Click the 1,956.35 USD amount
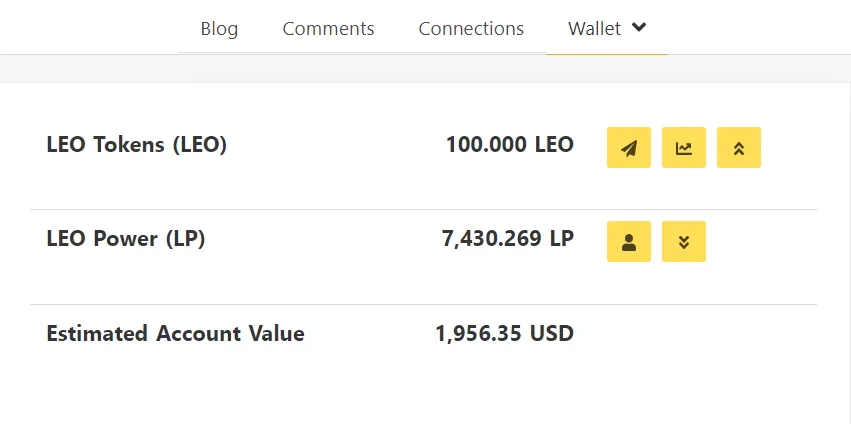 504,333
